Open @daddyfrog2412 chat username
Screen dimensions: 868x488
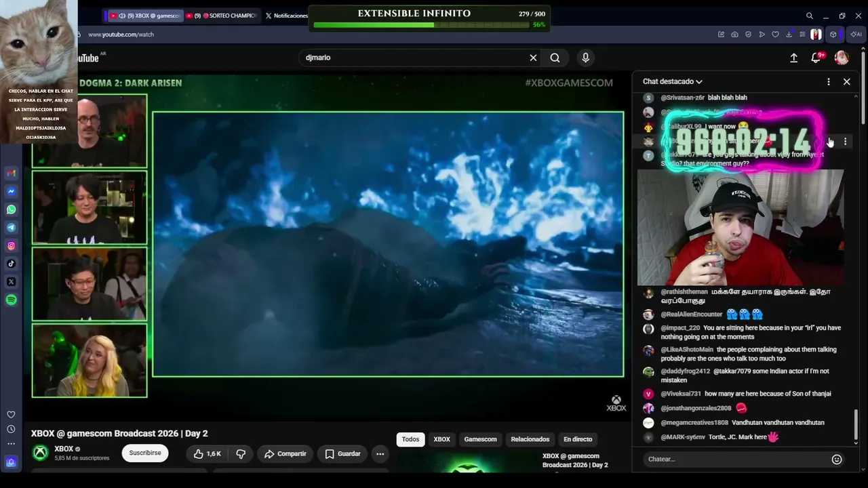[685, 371]
